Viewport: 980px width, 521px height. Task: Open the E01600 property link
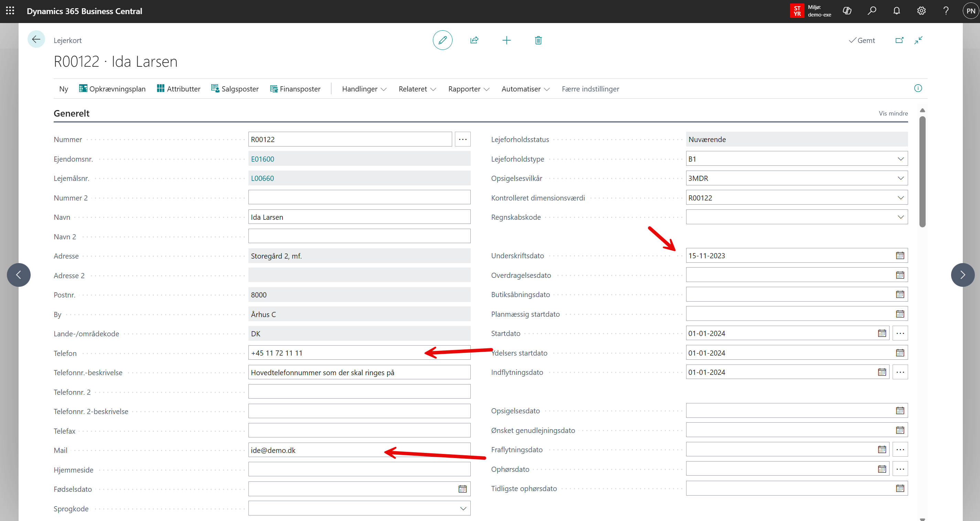pos(263,159)
